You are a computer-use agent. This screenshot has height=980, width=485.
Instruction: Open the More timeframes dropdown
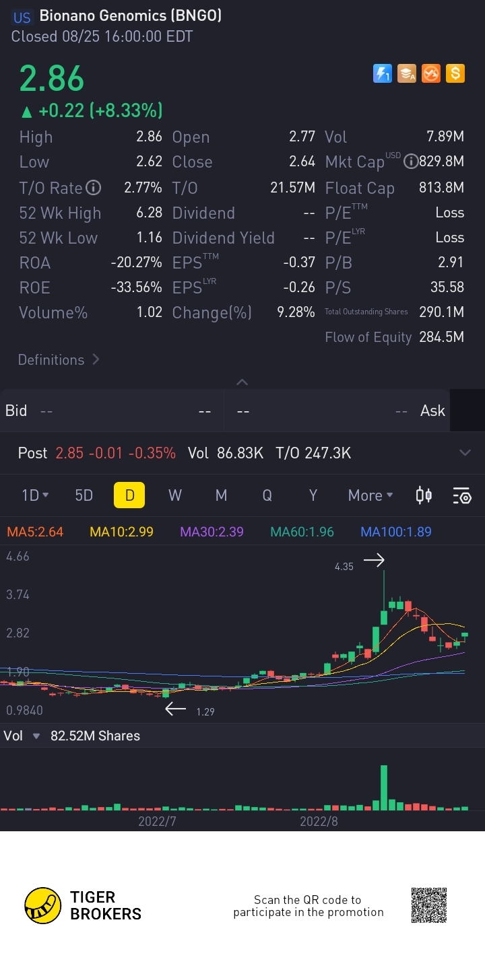pyautogui.click(x=370, y=495)
